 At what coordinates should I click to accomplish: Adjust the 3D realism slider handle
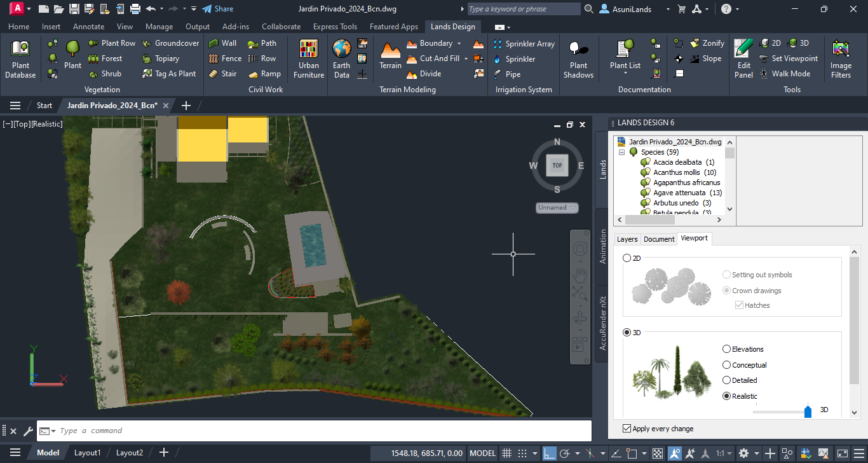(808, 411)
